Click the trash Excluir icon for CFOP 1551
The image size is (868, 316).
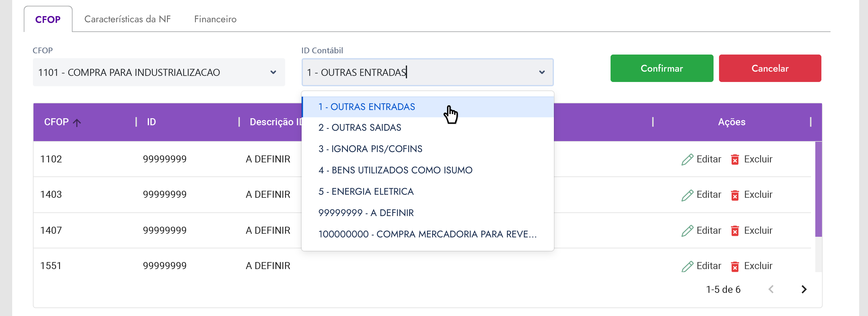pyautogui.click(x=735, y=266)
